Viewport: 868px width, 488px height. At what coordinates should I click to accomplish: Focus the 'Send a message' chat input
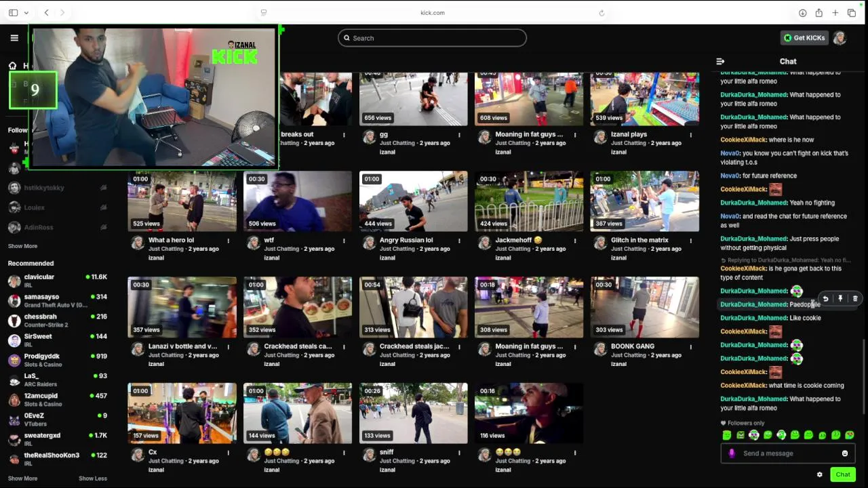pos(787,453)
